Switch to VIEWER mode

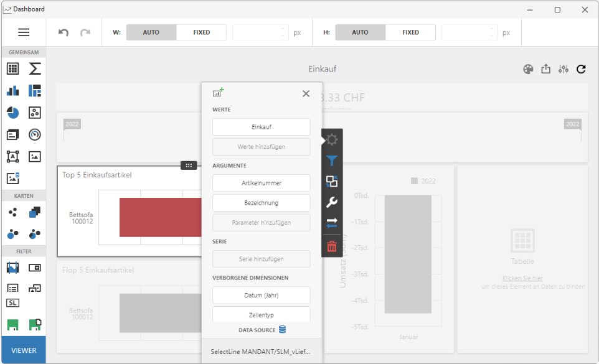pos(24,350)
